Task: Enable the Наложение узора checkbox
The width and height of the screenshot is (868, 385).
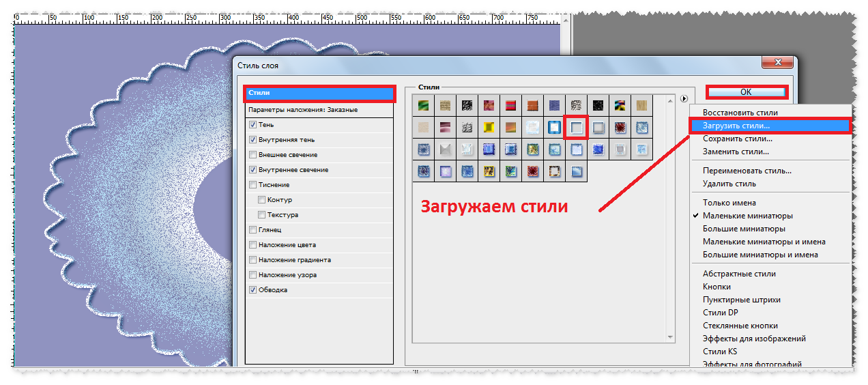Action: coord(253,275)
